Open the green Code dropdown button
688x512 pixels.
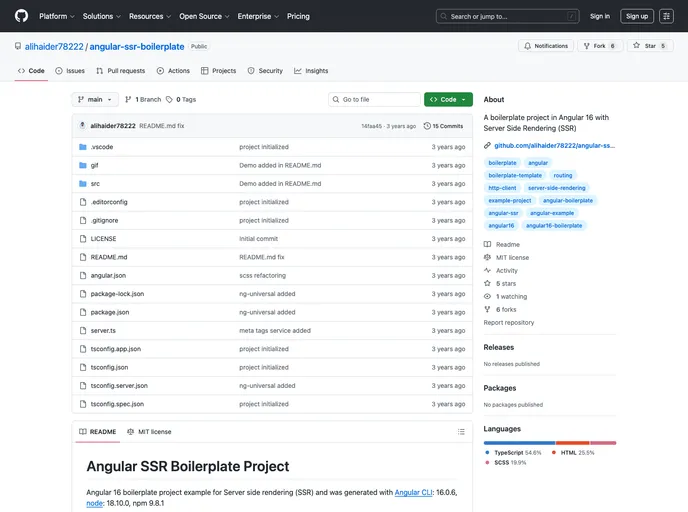pyautogui.click(x=448, y=100)
